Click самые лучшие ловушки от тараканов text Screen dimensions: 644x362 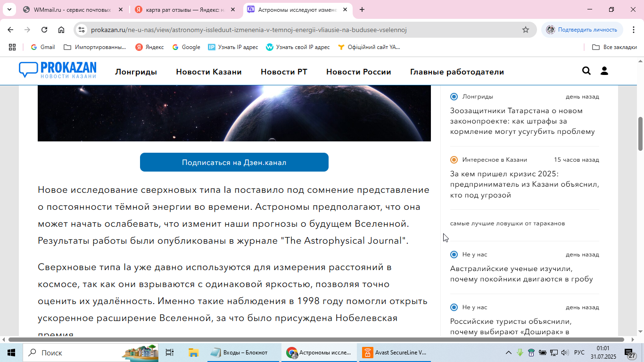click(x=507, y=223)
